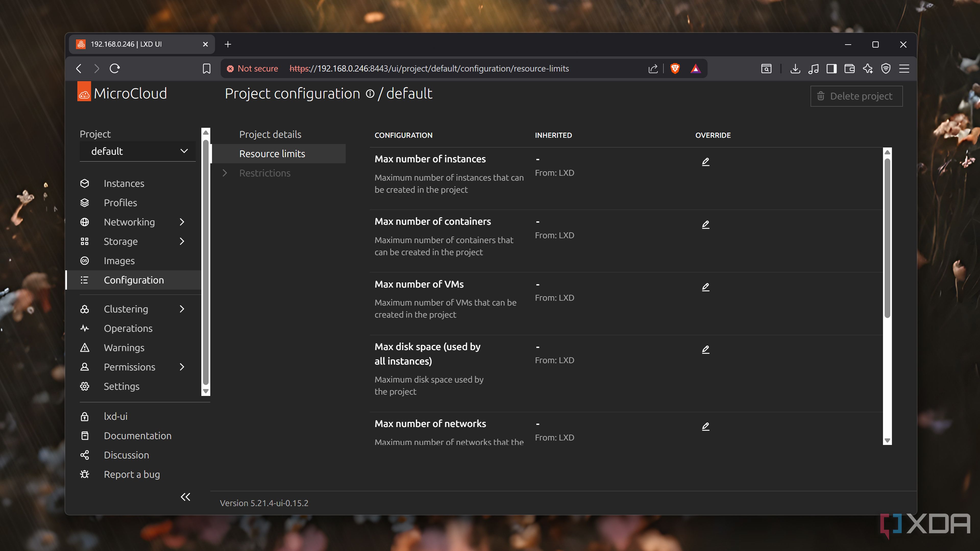This screenshot has height=551, width=980.
Task: Expand the Permissions submenu
Action: 182,367
